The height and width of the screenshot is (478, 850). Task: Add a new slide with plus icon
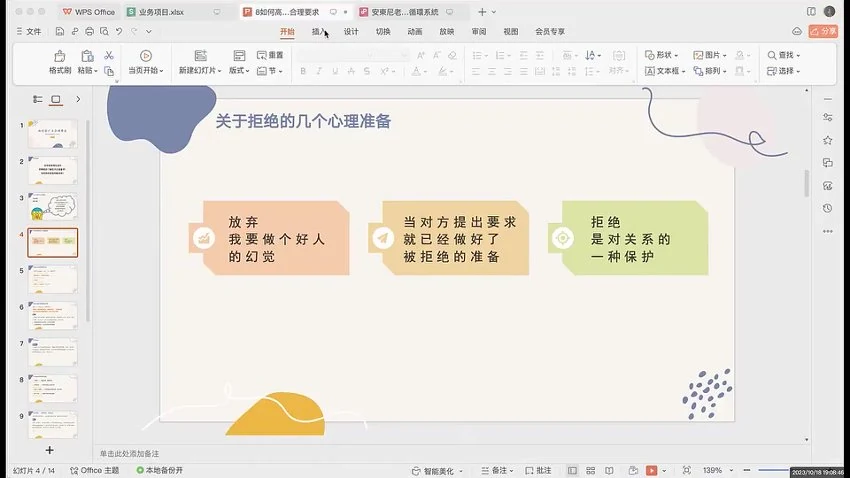click(49, 450)
